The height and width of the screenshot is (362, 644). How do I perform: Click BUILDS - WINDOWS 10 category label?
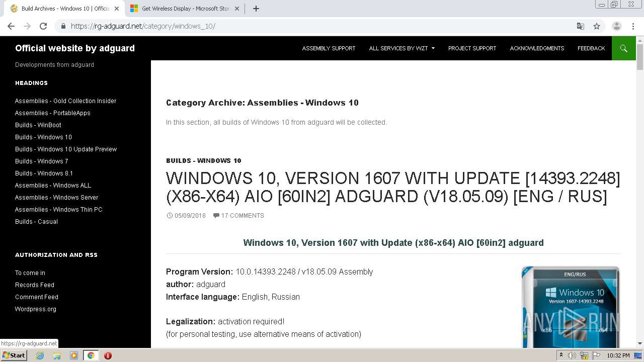[x=204, y=161]
